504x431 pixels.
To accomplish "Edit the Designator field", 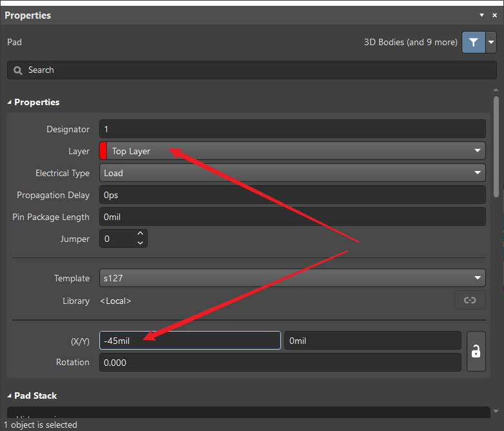I will pyautogui.click(x=292, y=129).
